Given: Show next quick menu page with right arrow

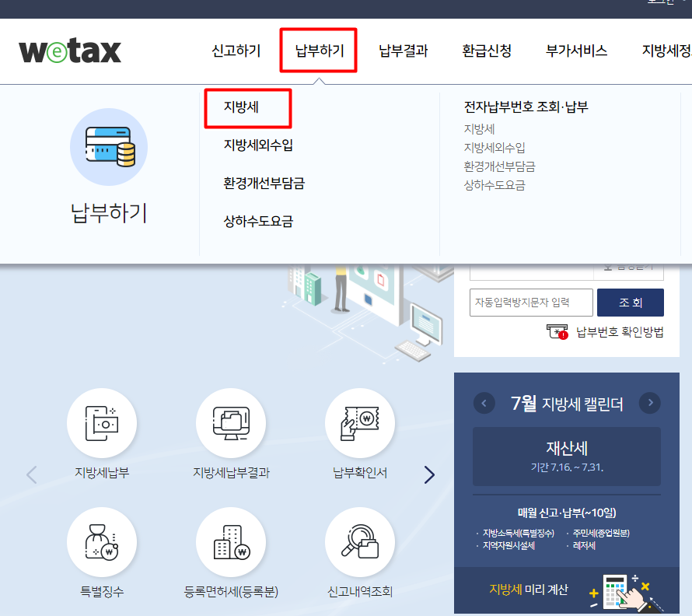Looking at the screenshot, I should (429, 474).
